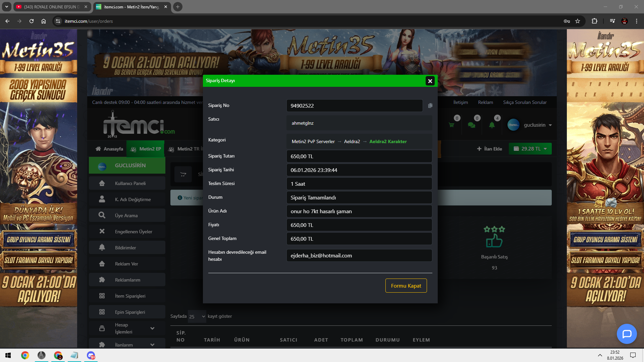Screen dimensions: 644x362
Task: Close the Sipariş Detayı dialog with X
Action: 430,81
